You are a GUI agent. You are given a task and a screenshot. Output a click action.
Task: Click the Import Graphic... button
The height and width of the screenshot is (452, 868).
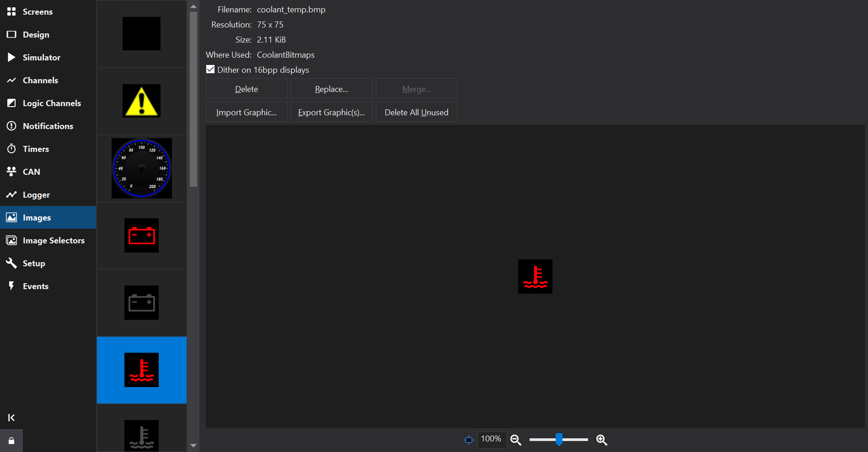(x=246, y=112)
